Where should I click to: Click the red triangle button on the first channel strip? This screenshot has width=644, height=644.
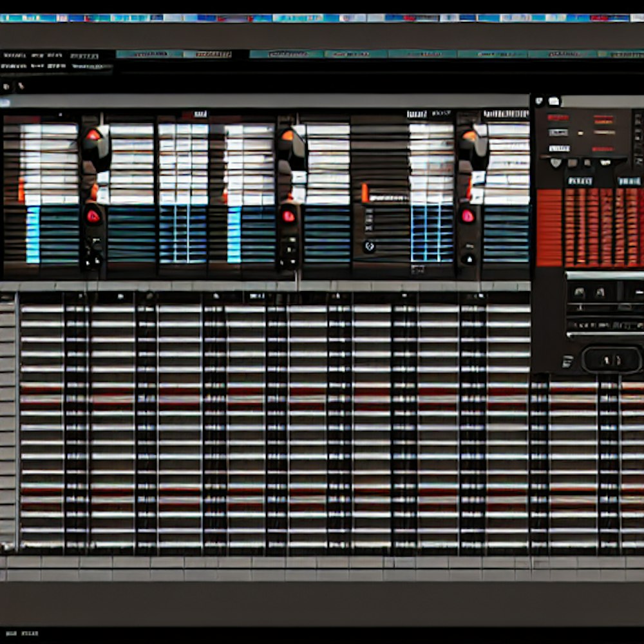(x=93, y=216)
